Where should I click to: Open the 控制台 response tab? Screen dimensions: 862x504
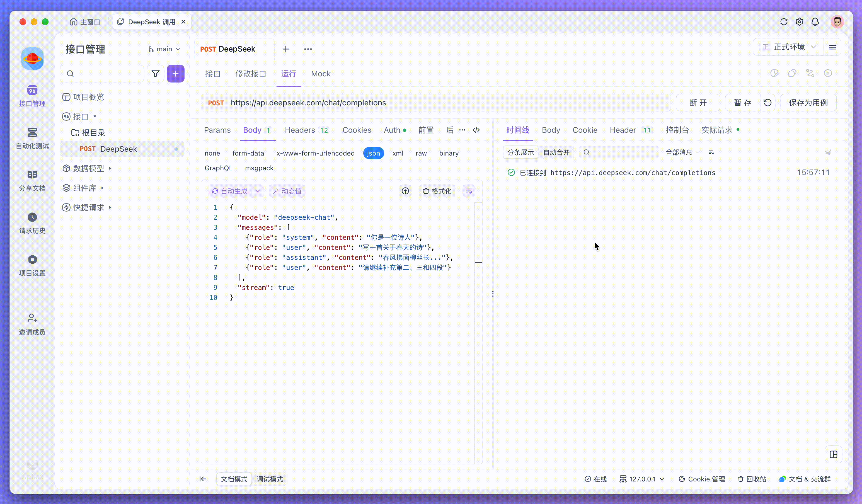tap(677, 130)
